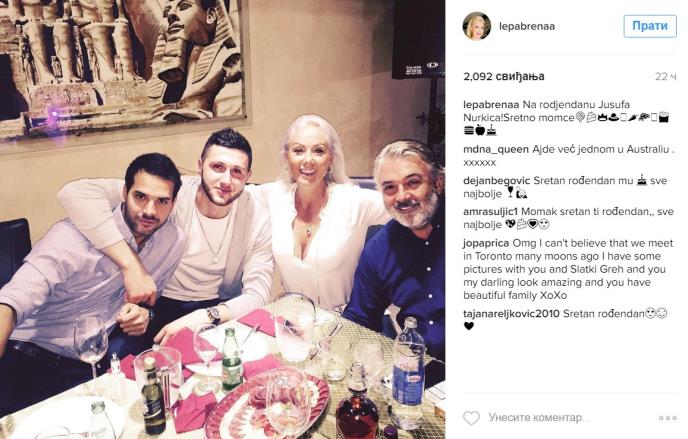Open the three-dot more options menu
688x439 pixels.
(x=667, y=418)
